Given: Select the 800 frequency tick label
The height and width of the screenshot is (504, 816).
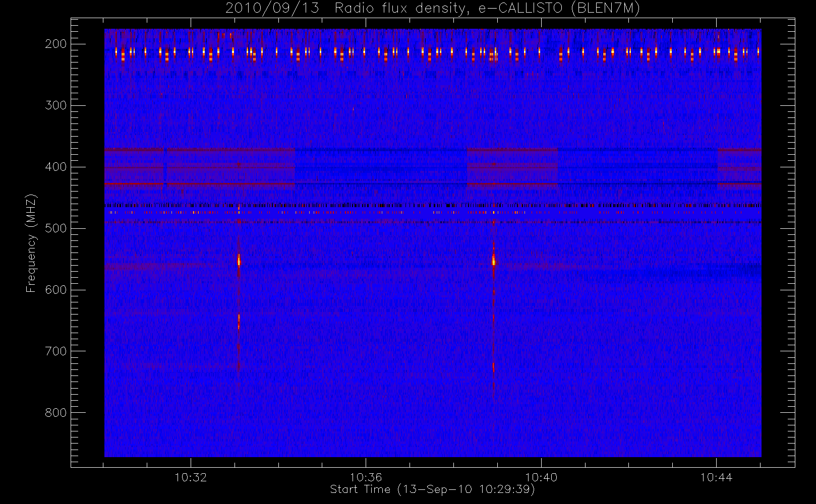Looking at the screenshot, I should pyautogui.click(x=55, y=413).
